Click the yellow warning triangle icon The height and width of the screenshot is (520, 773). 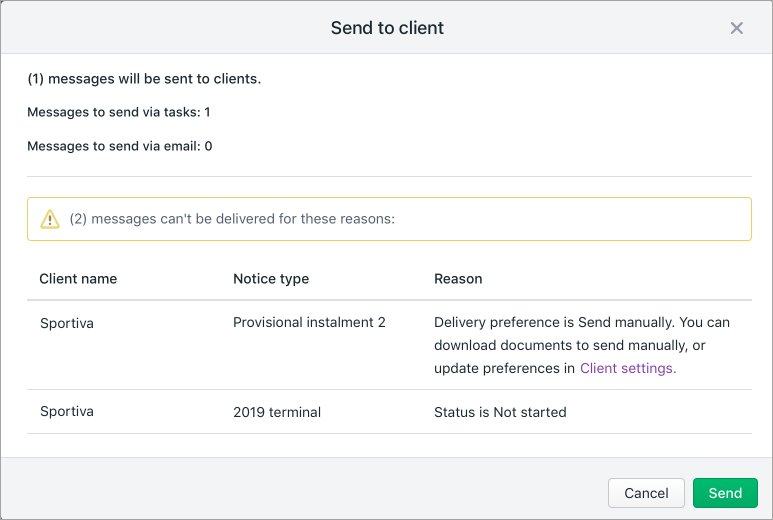50,219
